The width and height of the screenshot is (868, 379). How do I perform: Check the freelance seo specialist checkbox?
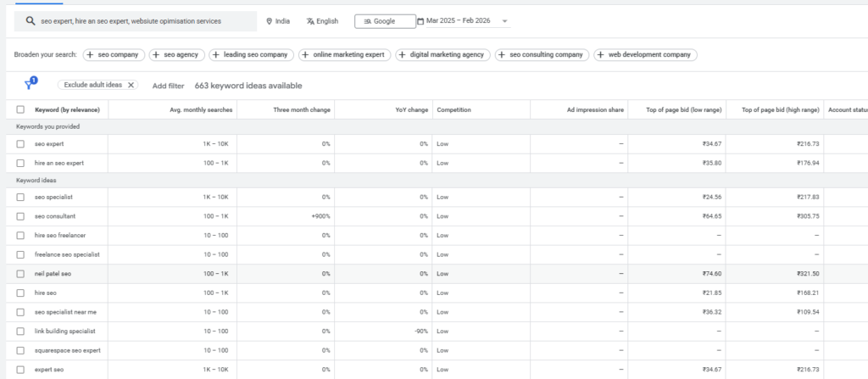20,255
